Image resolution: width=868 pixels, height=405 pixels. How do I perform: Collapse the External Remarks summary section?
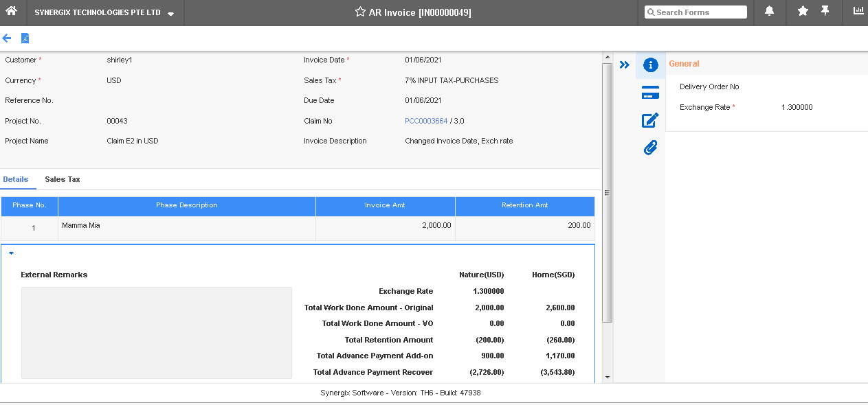coord(11,253)
